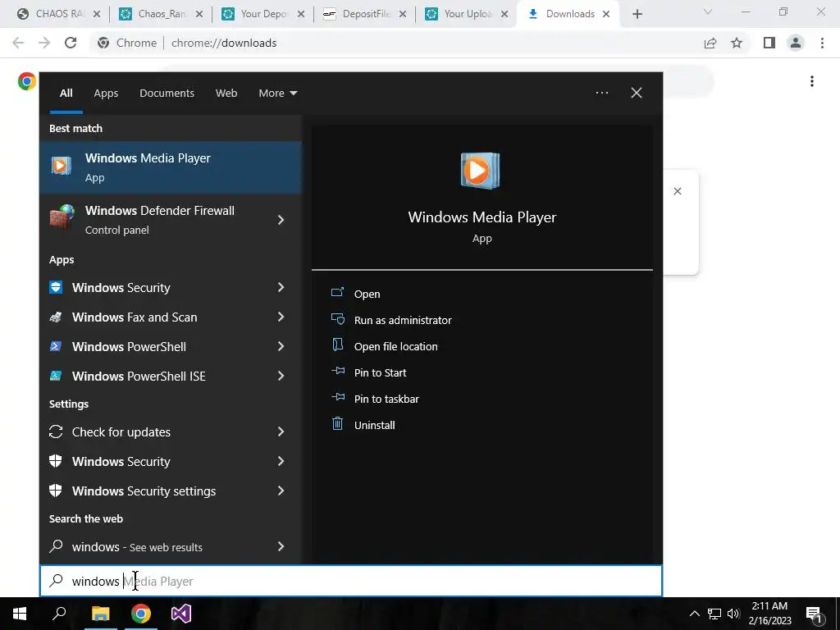This screenshot has height=630, width=840.
Task: Open the notification center icon
Action: tap(814, 614)
